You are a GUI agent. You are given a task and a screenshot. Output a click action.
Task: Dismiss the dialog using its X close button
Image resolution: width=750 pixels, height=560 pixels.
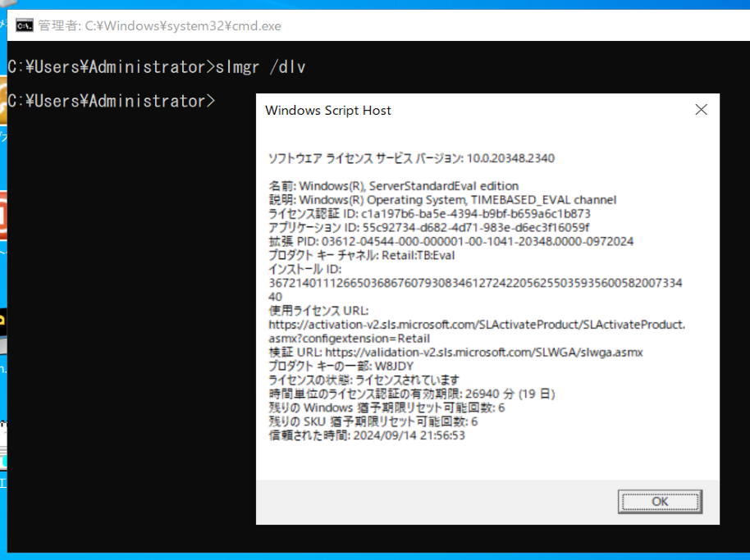click(702, 109)
